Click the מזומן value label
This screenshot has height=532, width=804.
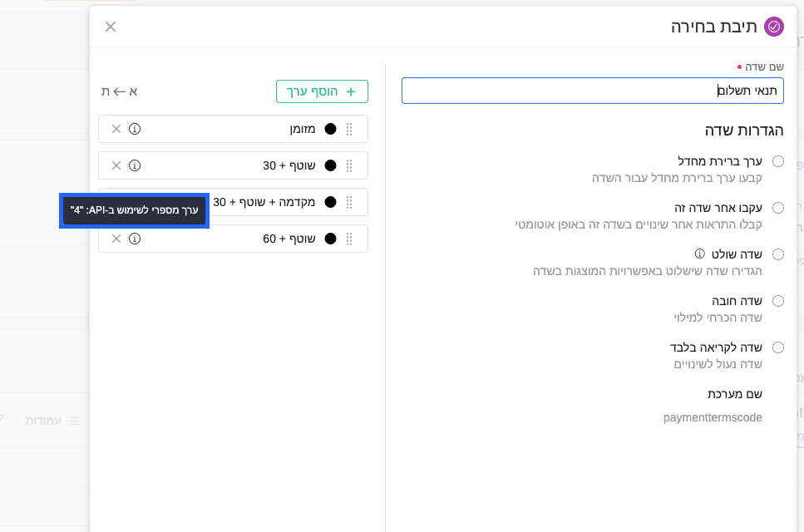[x=303, y=129]
